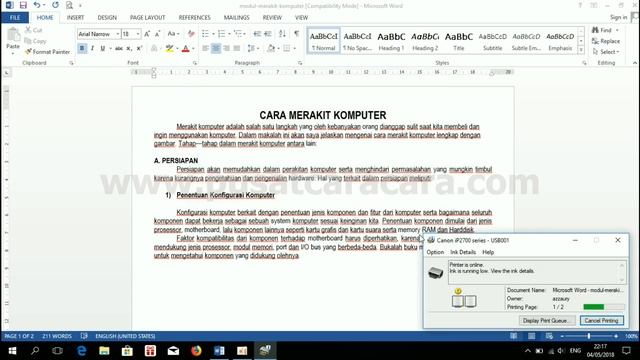
Task: Align text right
Action: 226,48
